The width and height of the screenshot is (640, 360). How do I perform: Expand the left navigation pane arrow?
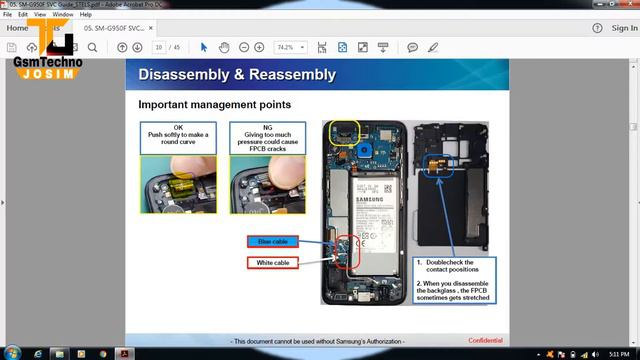point(2,202)
